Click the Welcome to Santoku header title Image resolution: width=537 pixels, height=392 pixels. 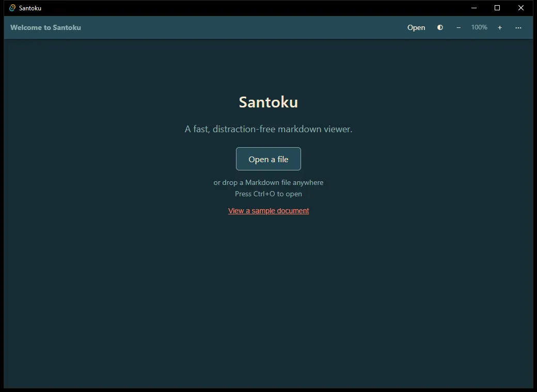(x=45, y=27)
